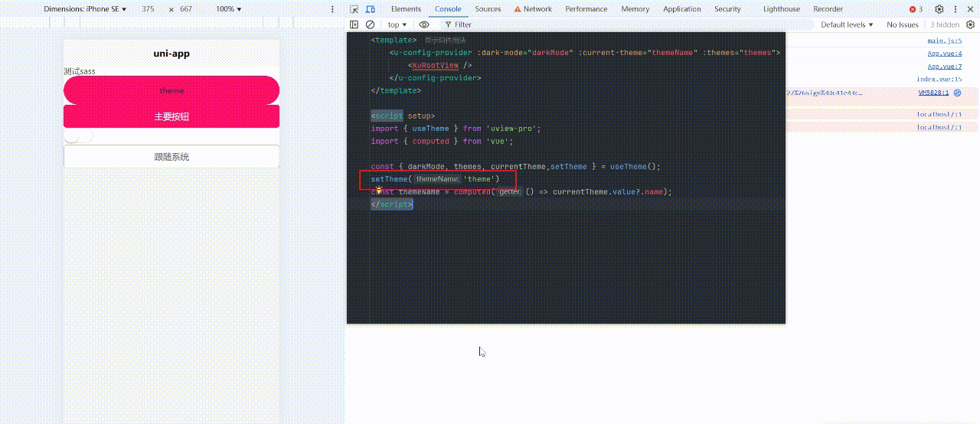Click the closing </script> tag in code
This screenshot has height=424, width=980.
pos(392,204)
